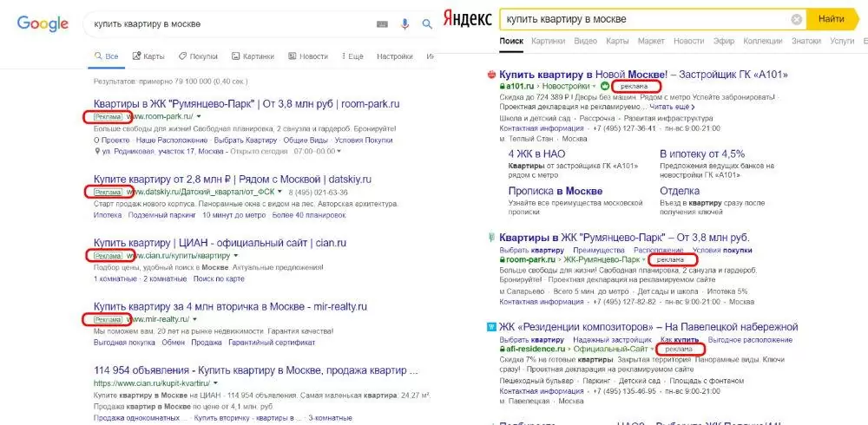Open Румянцево-Парк room-park.ru Google result title

click(247, 104)
